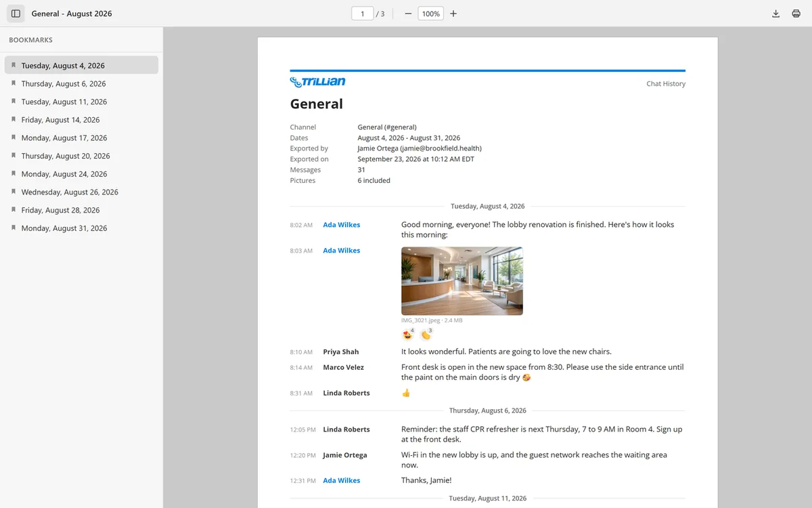Select Wednesday, August 26, 2026 bookmark

(81, 192)
